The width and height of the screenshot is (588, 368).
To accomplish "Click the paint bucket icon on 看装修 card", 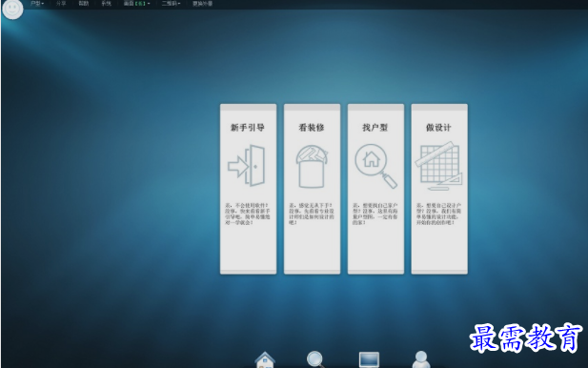I will (x=312, y=166).
